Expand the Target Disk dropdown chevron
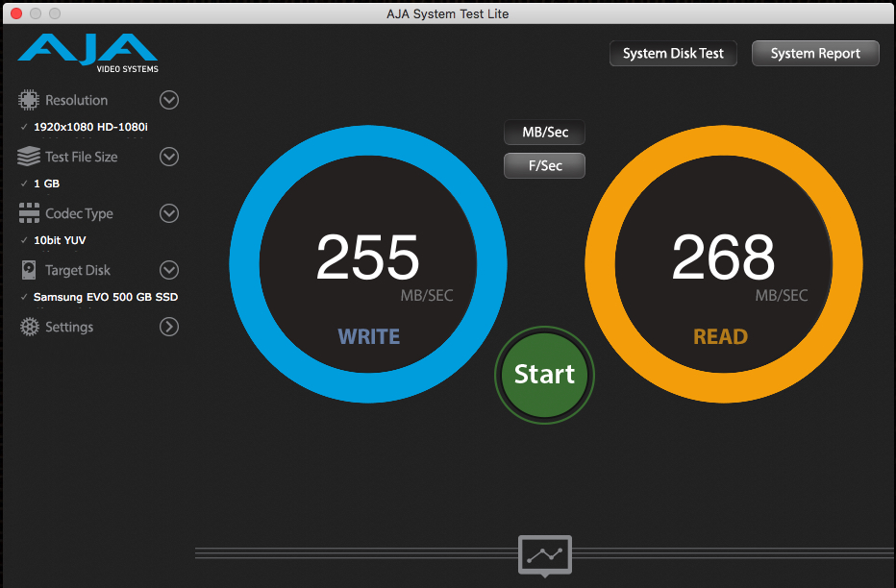The height and width of the screenshot is (588, 896). (x=169, y=269)
